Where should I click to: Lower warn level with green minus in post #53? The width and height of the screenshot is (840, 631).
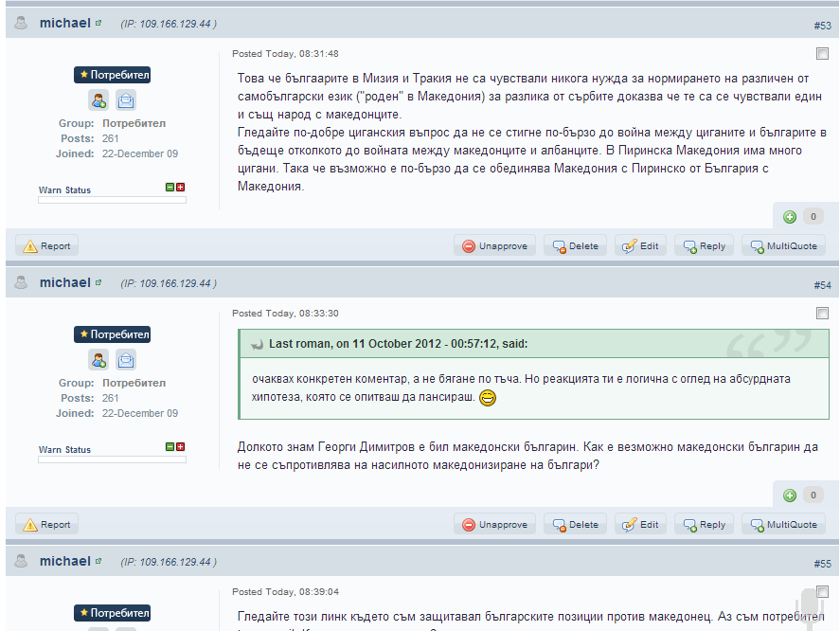click(x=170, y=187)
